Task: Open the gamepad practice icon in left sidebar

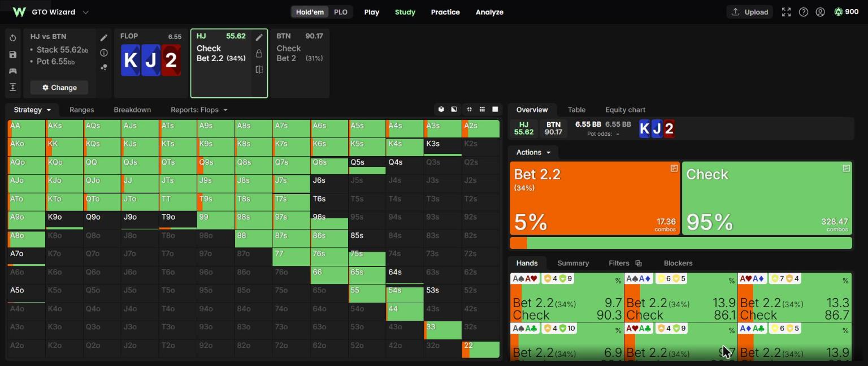Action: pyautogui.click(x=13, y=71)
